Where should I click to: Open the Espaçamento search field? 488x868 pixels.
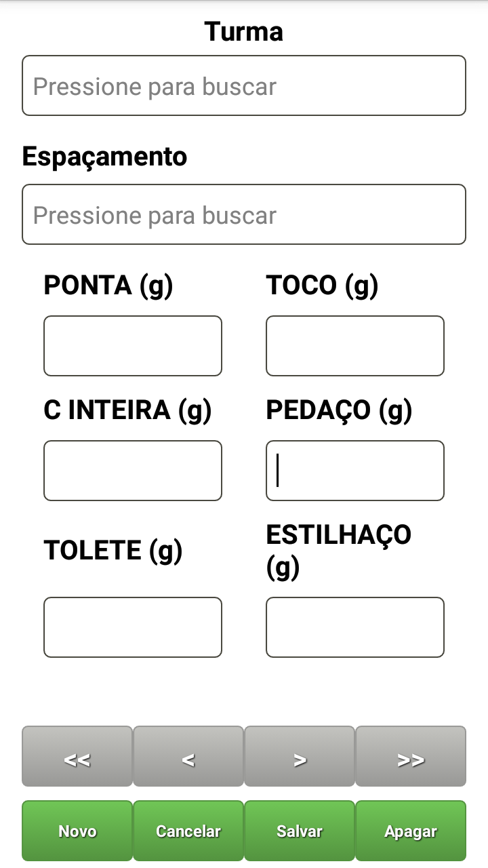244,215
